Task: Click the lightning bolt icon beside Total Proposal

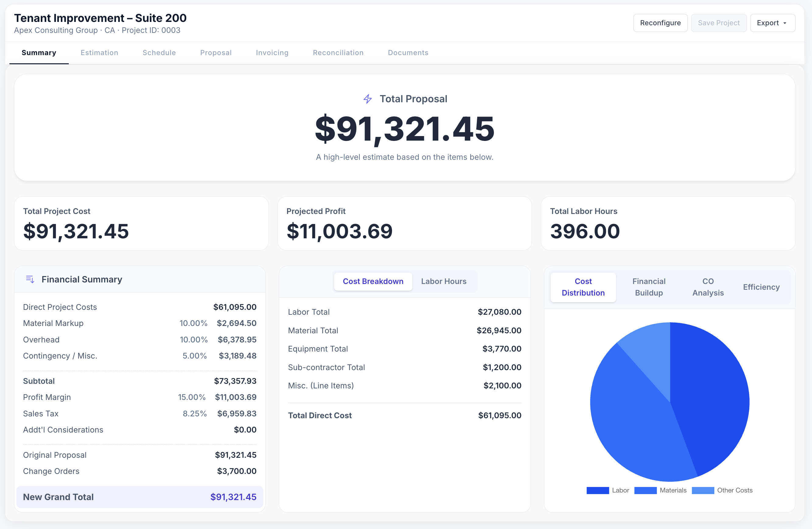Action: pos(367,99)
